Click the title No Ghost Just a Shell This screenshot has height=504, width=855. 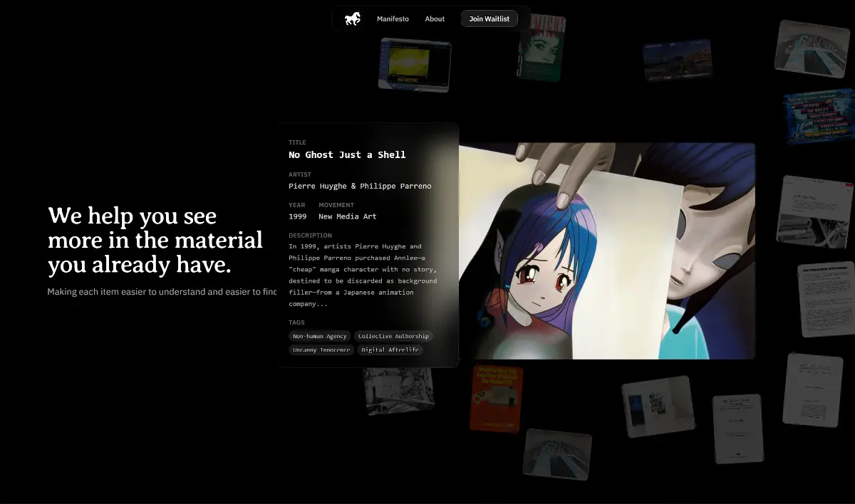(x=346, y=154)
